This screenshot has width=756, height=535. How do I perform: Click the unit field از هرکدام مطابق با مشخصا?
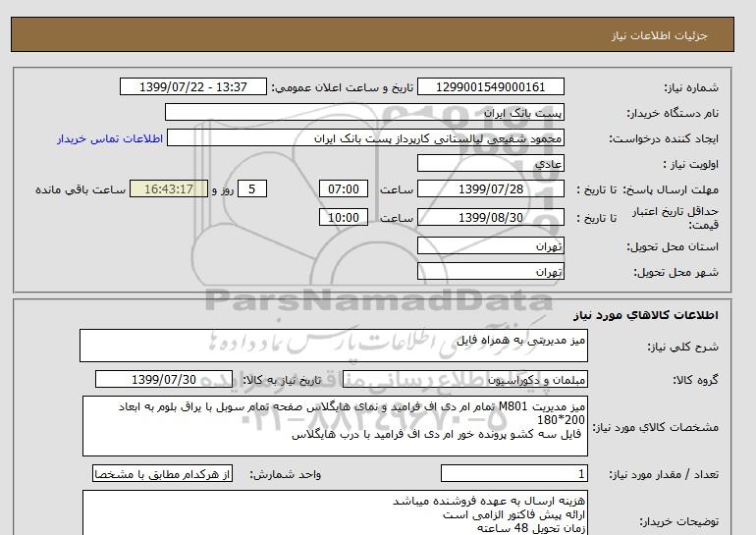(x=162, y=474)
